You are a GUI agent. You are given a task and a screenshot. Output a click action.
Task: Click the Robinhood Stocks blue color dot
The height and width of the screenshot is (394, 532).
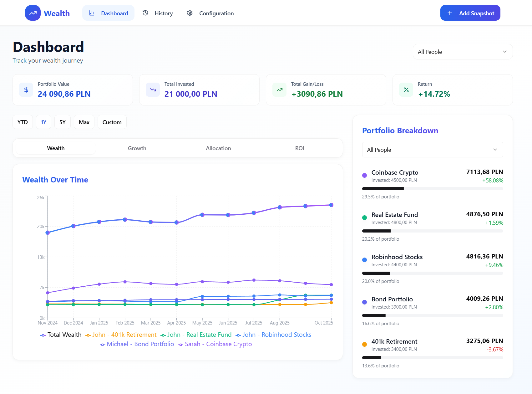click(364, 260)
